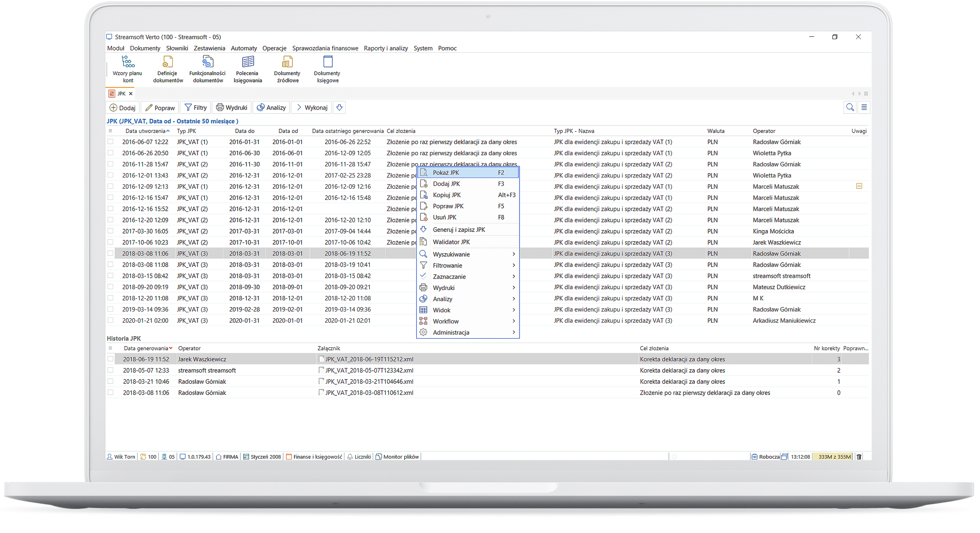Viewport: 980px width, 533px height.
Task: Tick checkbox for row 2016-06-26 20:50
Action: tap(110, 153)
